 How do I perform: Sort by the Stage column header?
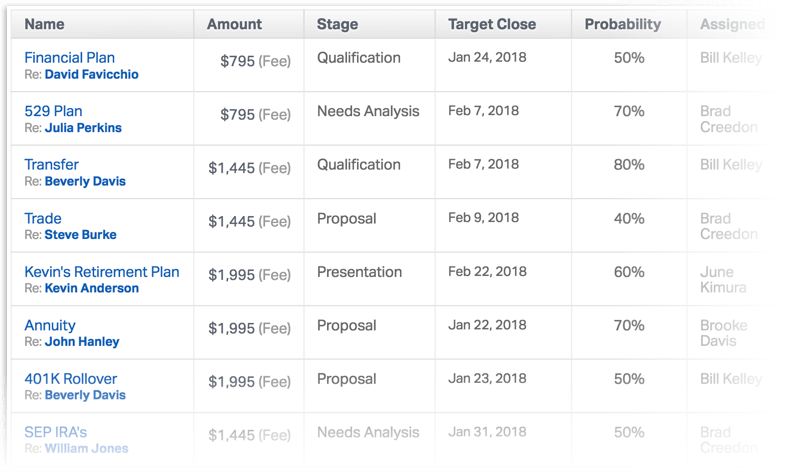(337, 24)
